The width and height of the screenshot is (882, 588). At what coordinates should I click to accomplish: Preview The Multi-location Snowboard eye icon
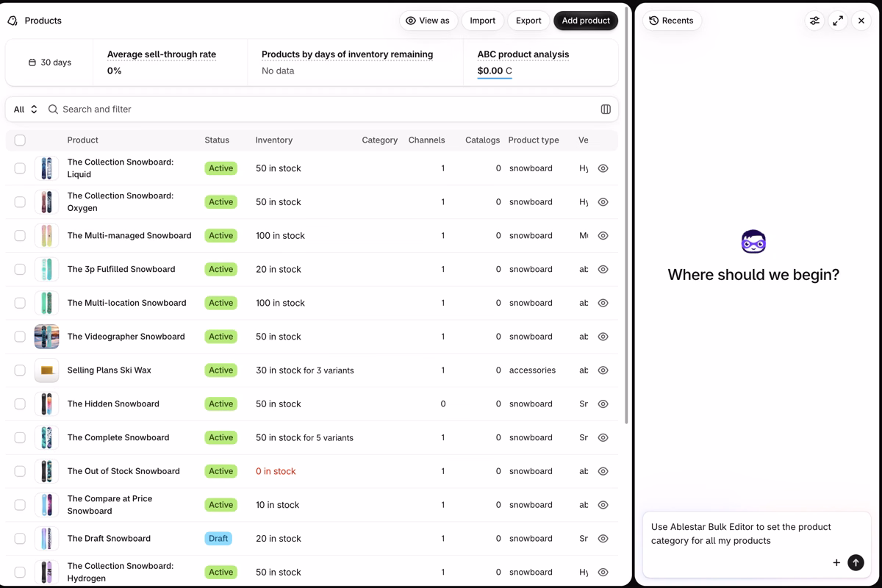603,303
